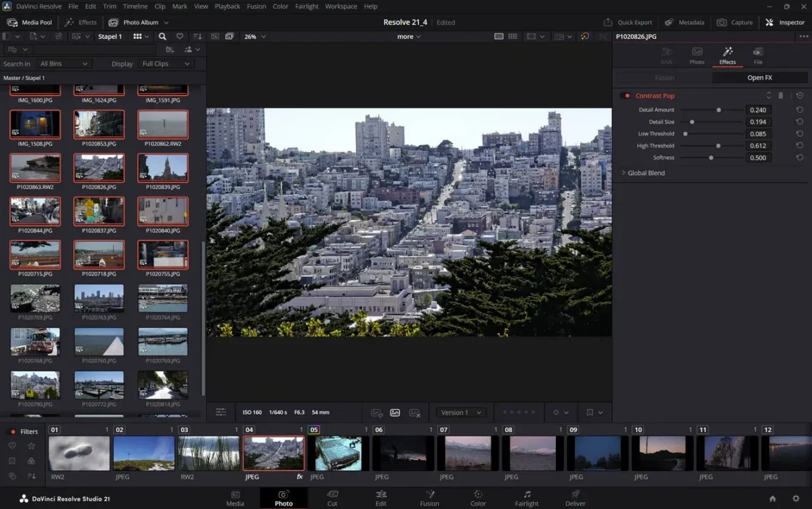
Task: Select the Effects tab in Inspector
Action: (x=727, y=56)
